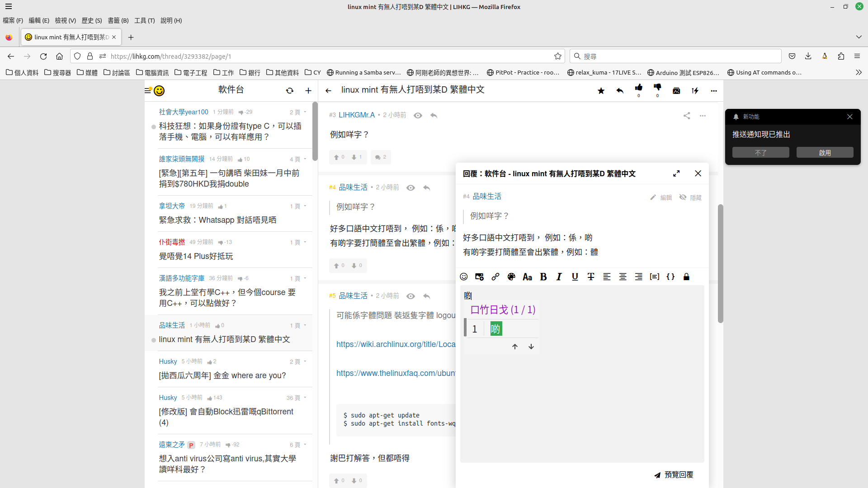Image resolution: width=868 pixels, height=488 pixels.
Task: Expand page dropdown for 社會大學year100 thread
Action: pos(298,112)
